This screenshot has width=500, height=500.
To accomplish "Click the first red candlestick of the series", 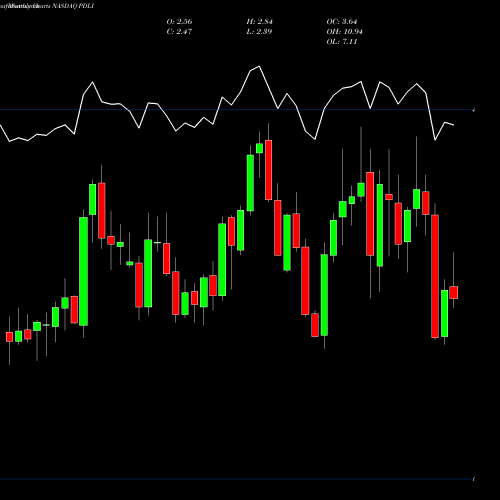I will tap(9, 337).
